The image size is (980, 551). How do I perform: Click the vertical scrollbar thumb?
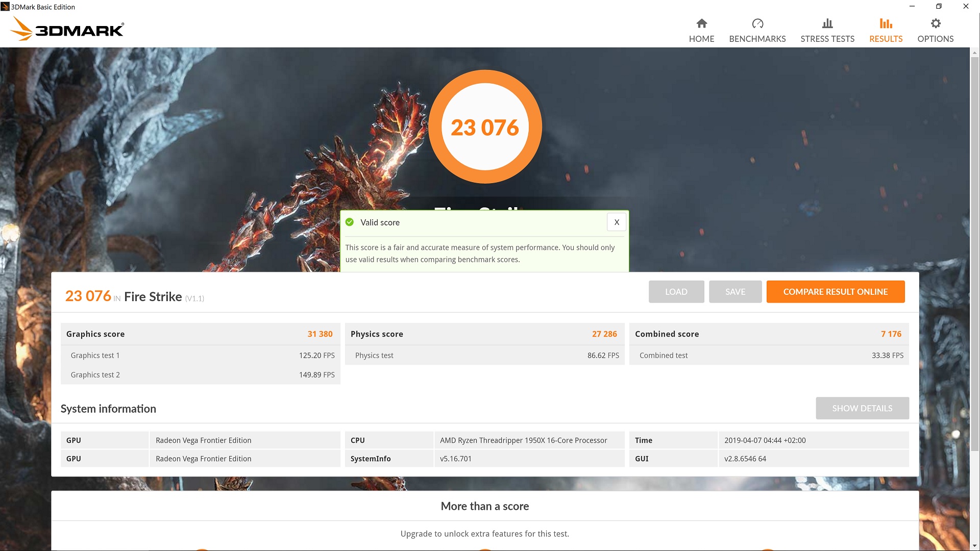[974, 254]
